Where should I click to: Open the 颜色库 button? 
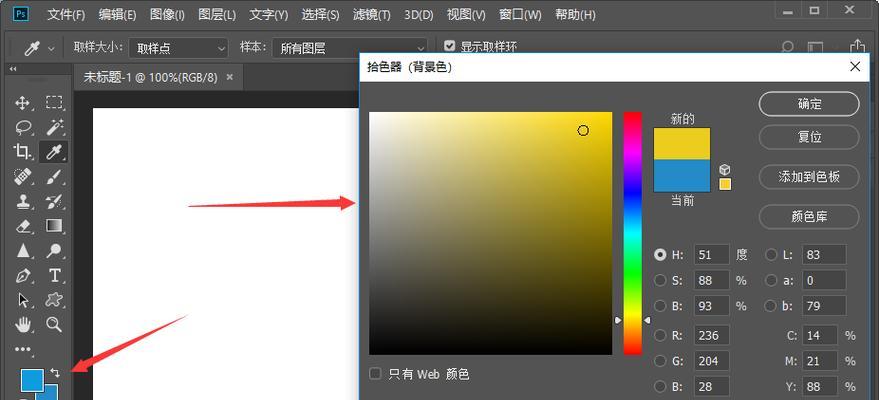[809, 216]
